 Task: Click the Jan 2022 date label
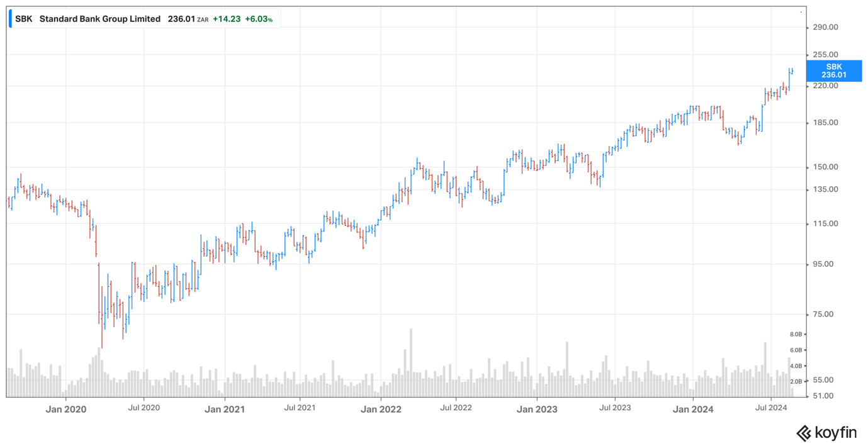[381, 409]
